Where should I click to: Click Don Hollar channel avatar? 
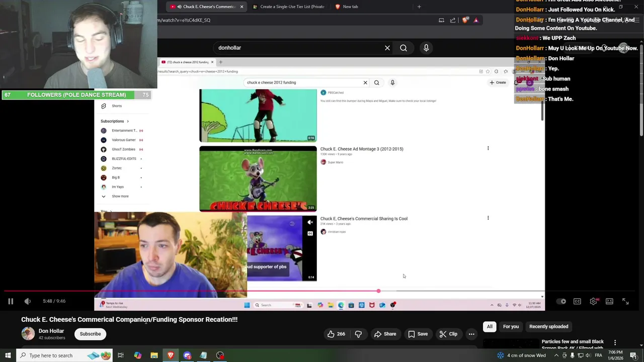(28, 334)
